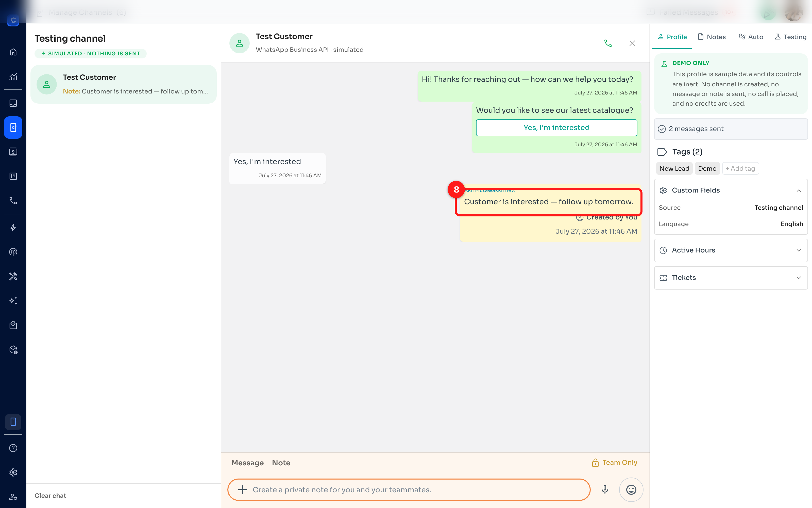Click the 'Customer is interested — follow up tomorrow.' note

click(x=548, y=202)
